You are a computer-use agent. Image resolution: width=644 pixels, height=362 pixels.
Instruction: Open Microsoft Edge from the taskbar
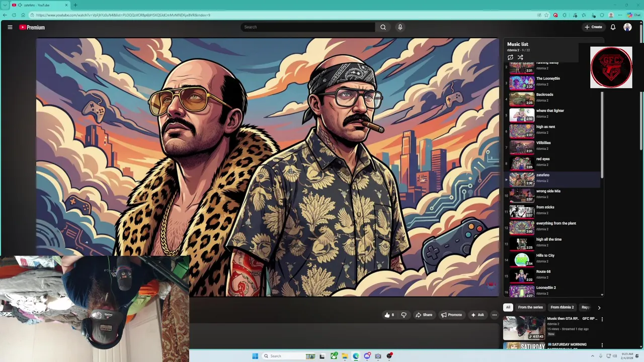pyautogui.click(x=356, y=356)
